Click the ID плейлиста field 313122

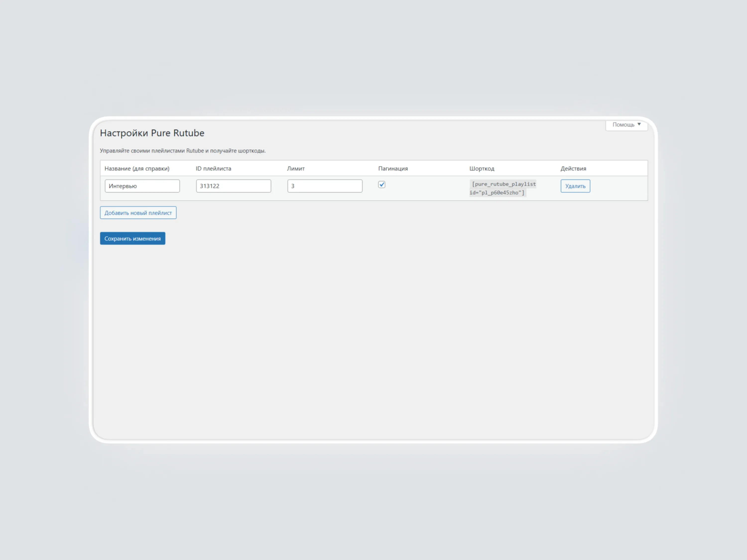click(x=233, y=186)
